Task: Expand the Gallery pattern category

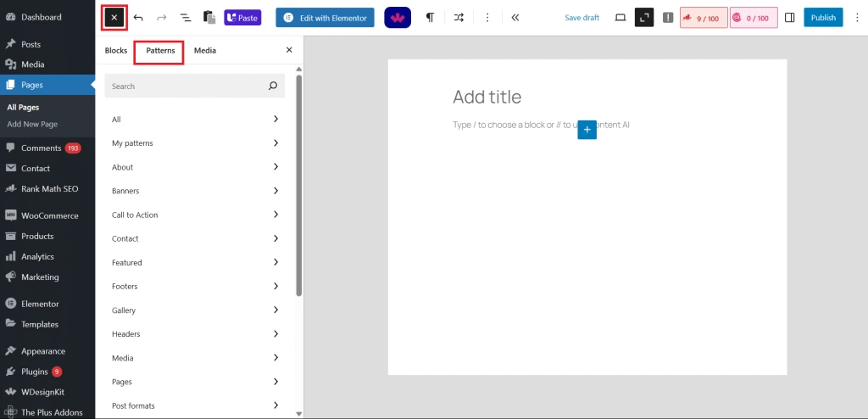Action: [x=194, y=310]
